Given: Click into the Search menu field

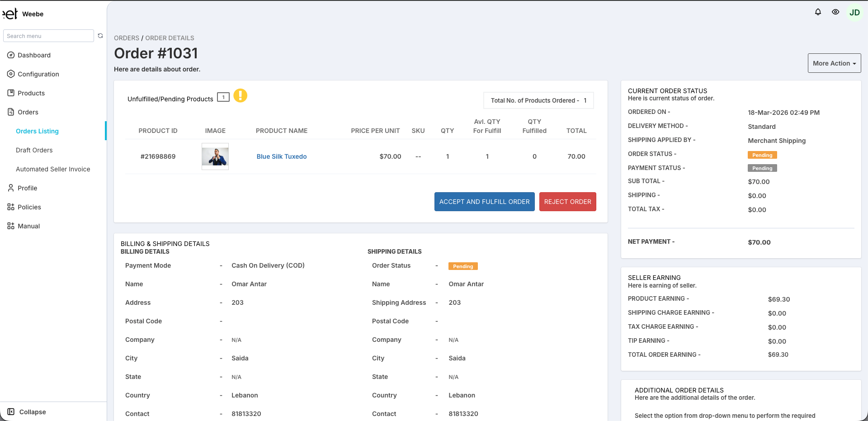Looking at the screenshot, I should (x=48, y=35).
